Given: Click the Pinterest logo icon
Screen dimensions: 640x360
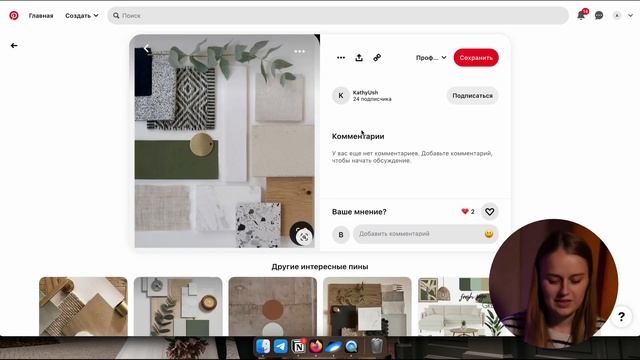Looking at the screenshot, I should coord(14,16).
